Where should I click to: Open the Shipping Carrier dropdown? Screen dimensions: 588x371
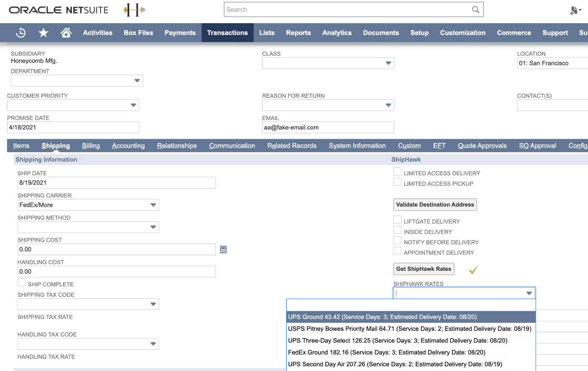[x=153, y=205]
